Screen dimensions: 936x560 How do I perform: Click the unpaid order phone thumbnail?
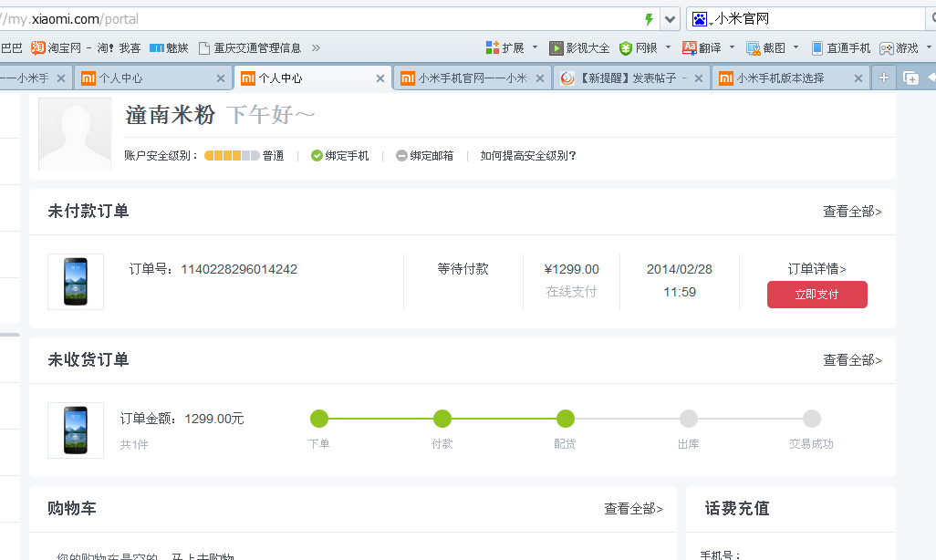[76, 282]
